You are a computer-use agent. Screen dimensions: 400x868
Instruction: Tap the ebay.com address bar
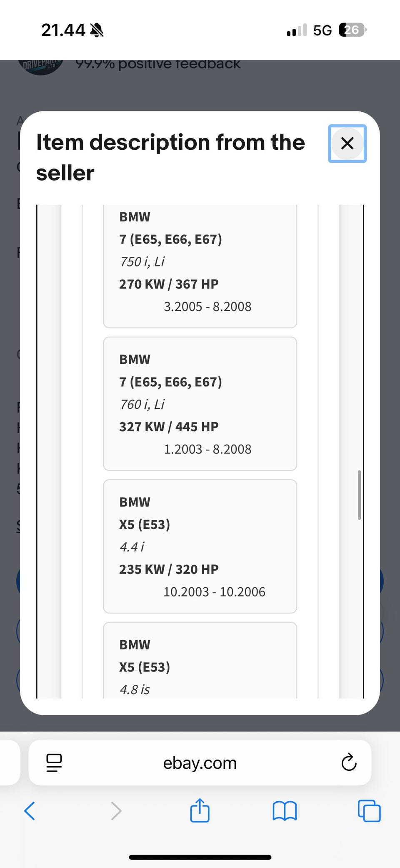pyautogui.click(x=200, y=763)
